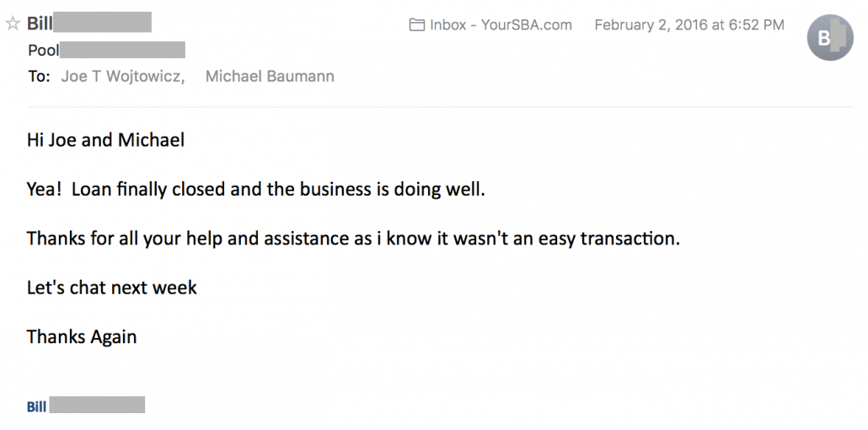Click the redacted block after Pool
The image size is (868, 430).
122,51
